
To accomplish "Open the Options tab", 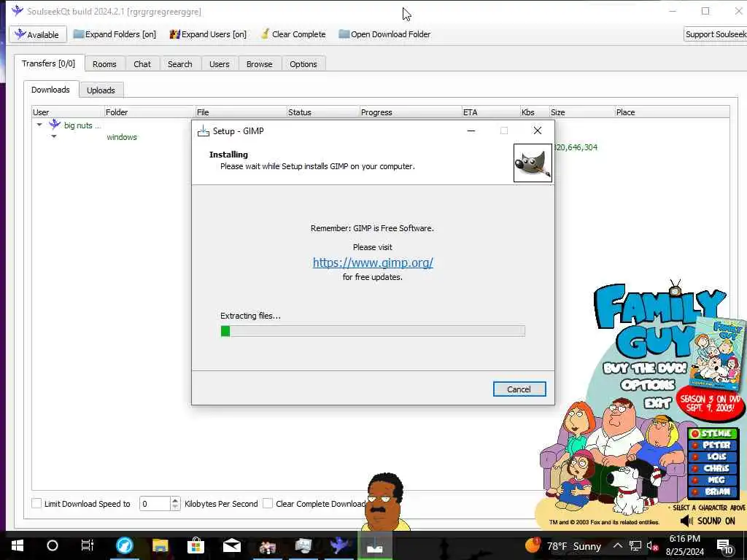I will [x=303, y=64].
